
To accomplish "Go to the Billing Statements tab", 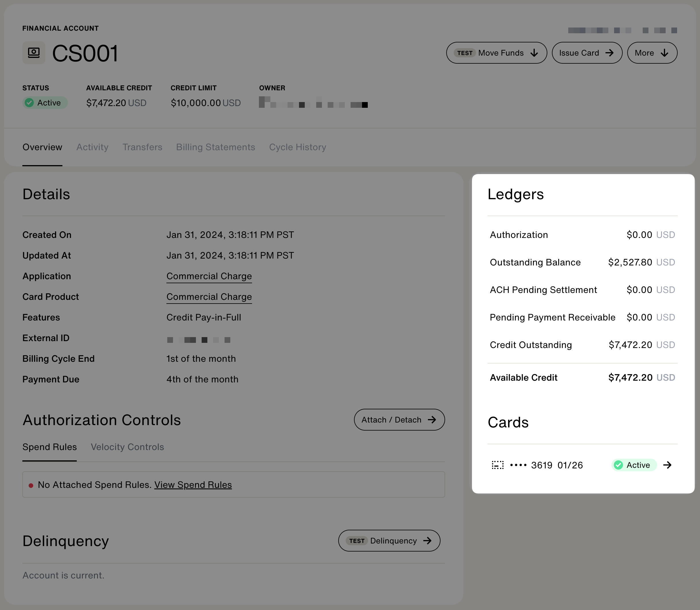I will pos(215,147).
